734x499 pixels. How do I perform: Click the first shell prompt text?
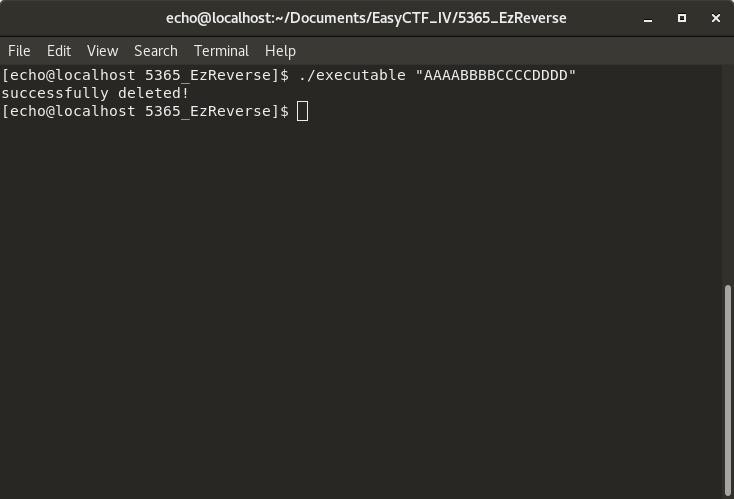[x=145, y=75]
